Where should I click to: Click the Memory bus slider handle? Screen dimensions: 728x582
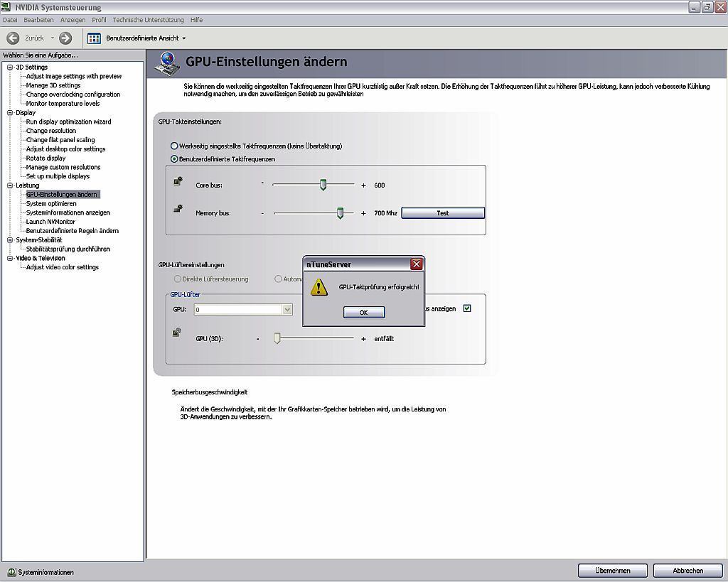pyautogui.click(x=340, y=213)
